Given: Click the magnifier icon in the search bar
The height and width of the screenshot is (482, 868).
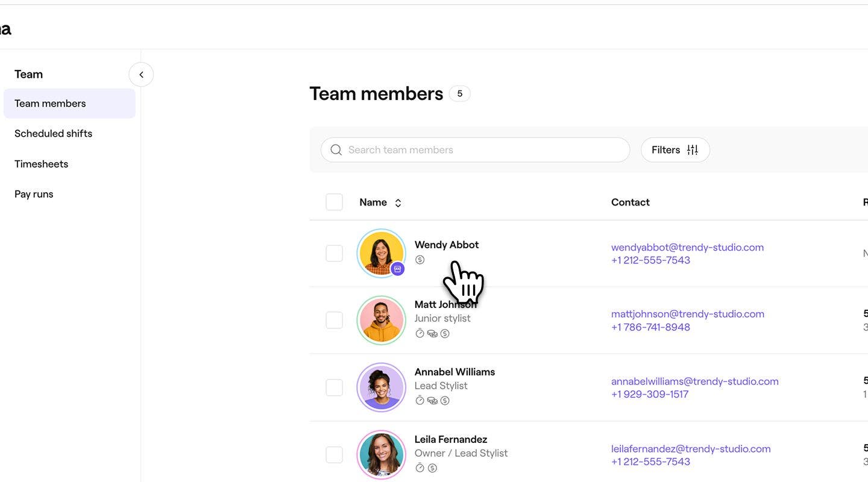Looking at the screenshot, I should point(336,150).
